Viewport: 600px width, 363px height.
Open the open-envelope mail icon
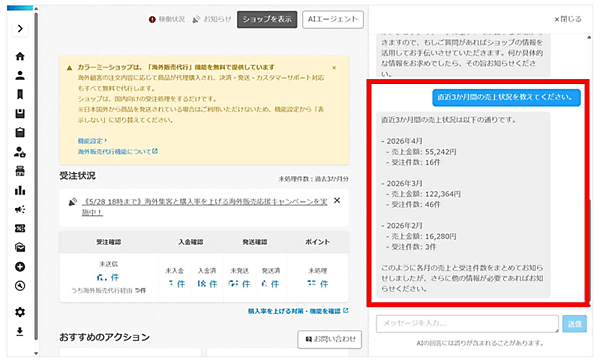(20, 247)
